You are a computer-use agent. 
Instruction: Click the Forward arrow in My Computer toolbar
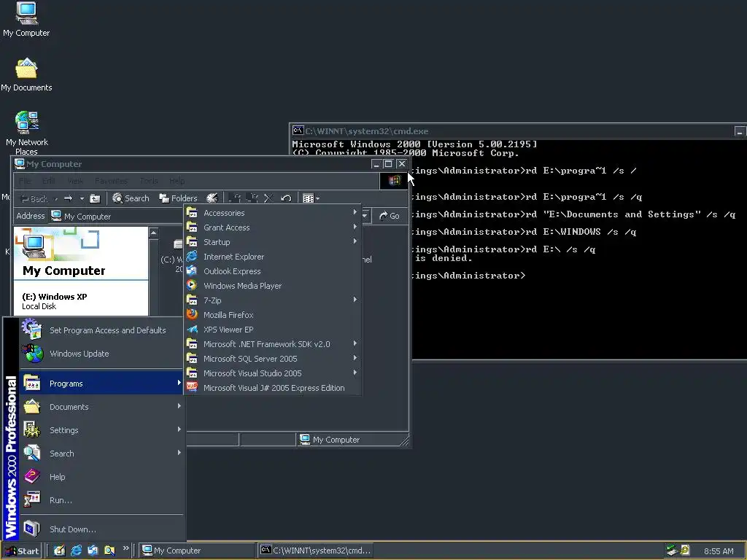pos(68,198)
